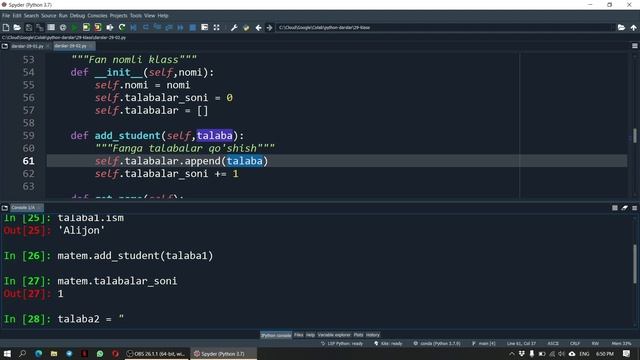Save the current file
This screenshot has height=360, width=640.
29,27
